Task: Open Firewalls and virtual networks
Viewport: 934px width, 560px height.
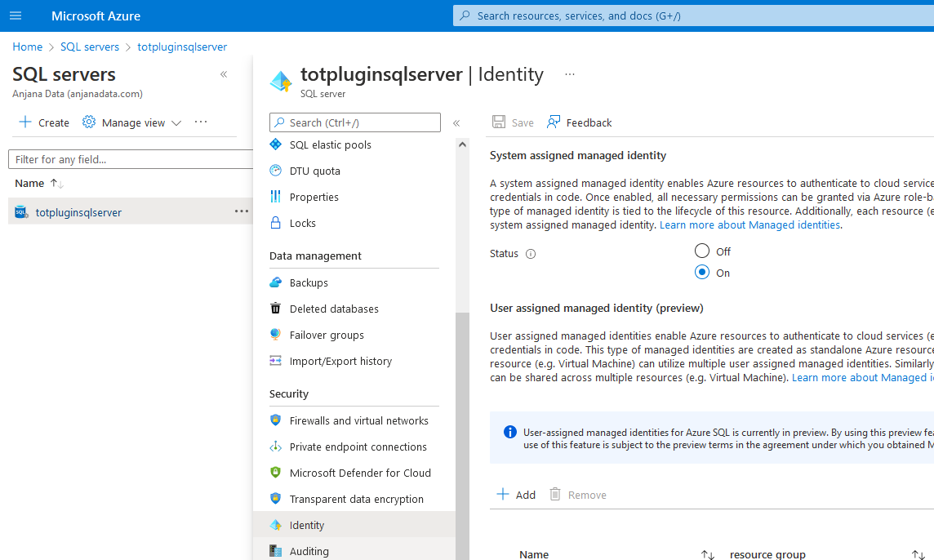Action: tap(358, 420)
